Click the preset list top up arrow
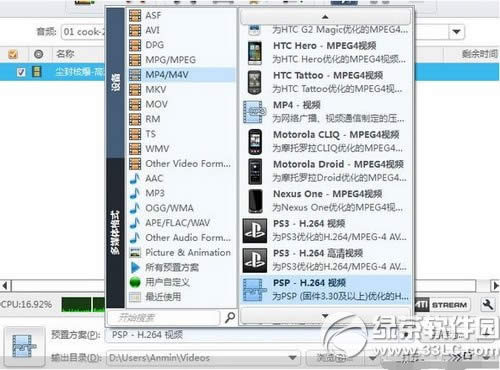500x370 pixels. [x=325, y=16]
